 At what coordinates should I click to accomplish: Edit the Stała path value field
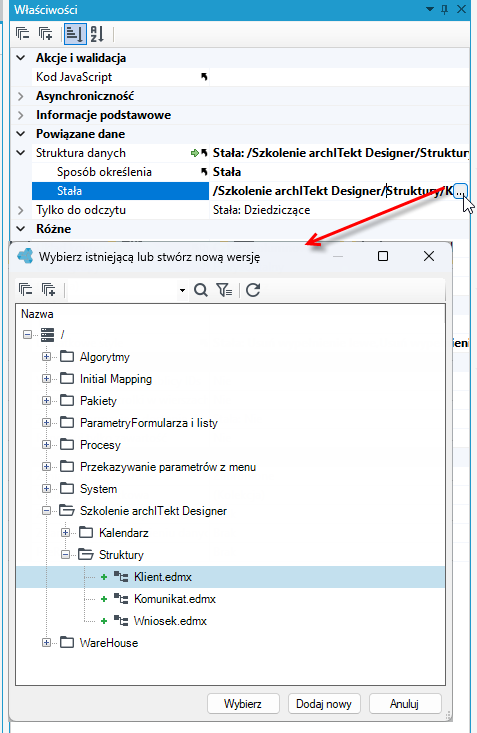(x=332, y=191)
